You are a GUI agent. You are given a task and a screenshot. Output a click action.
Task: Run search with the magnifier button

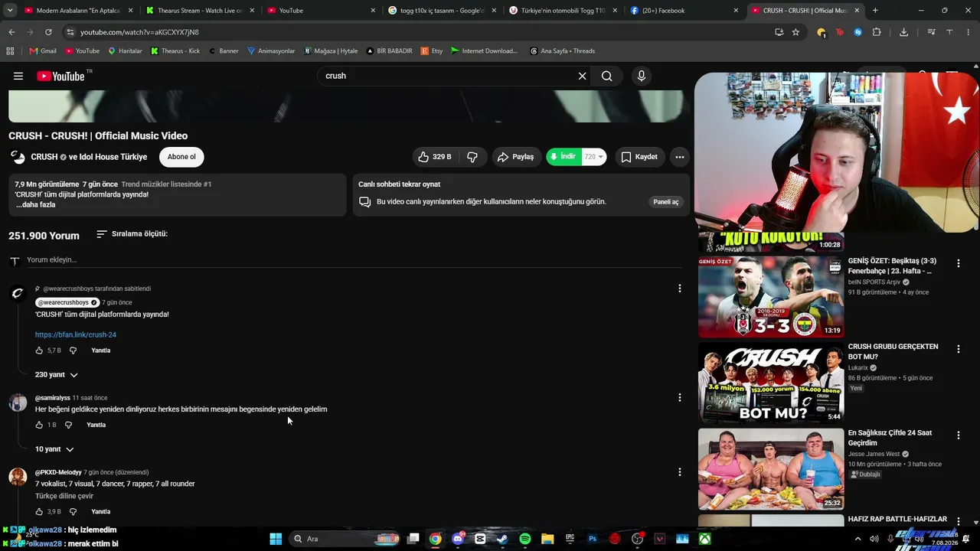pyautogui.click(x=606, y=76)
